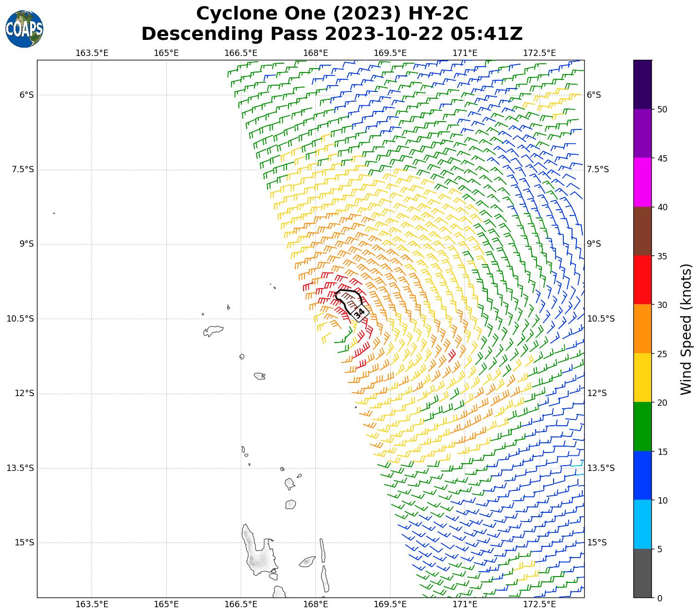Click the cyan 5–10 knot colorbar segment
This screenshot has height=615, width=700.
pos(642,525)
